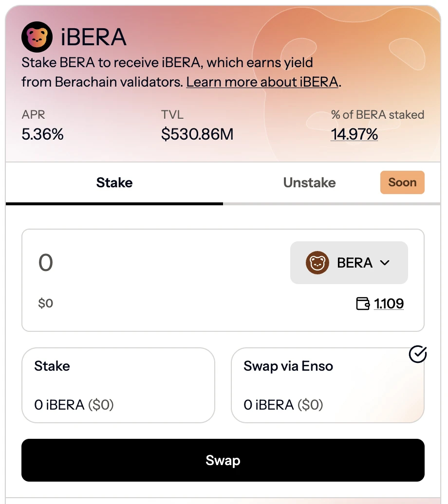This screenshot has width=448, height=504.
Task: Choose the Swap via Enso route card
Action: [x=327, y=385]
